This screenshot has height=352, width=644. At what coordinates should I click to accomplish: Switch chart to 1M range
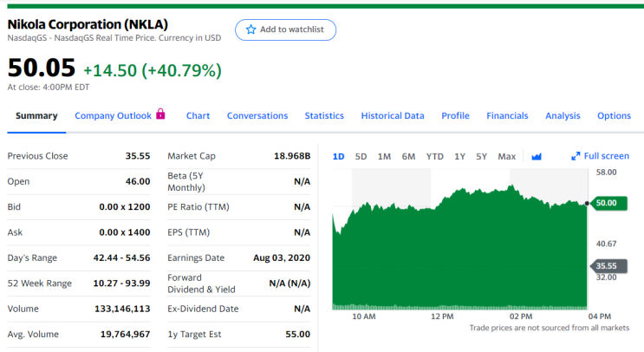pyautogui.click(x=384, y=156)
